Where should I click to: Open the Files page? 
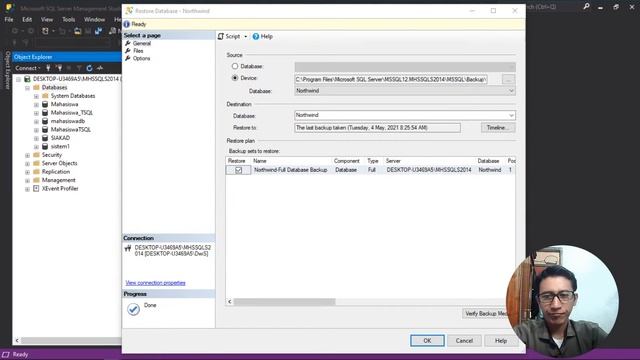point(138,51)
